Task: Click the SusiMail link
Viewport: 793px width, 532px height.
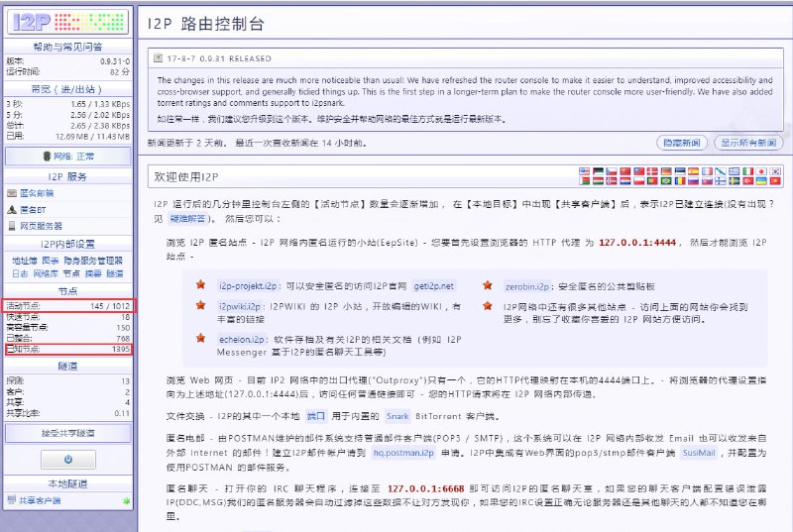Action: pyautogui.click(x=699, y=453)
